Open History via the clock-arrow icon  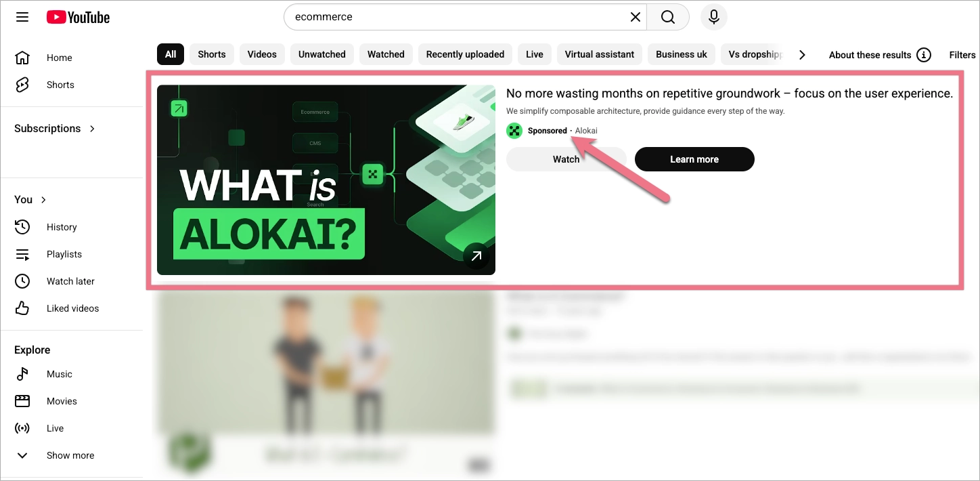pos(22,226)
